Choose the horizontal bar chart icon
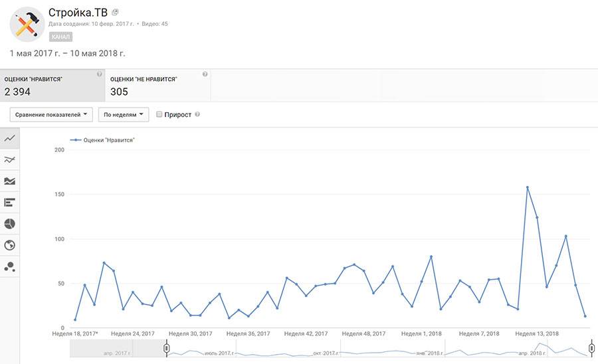 click(x=9, y=202)
